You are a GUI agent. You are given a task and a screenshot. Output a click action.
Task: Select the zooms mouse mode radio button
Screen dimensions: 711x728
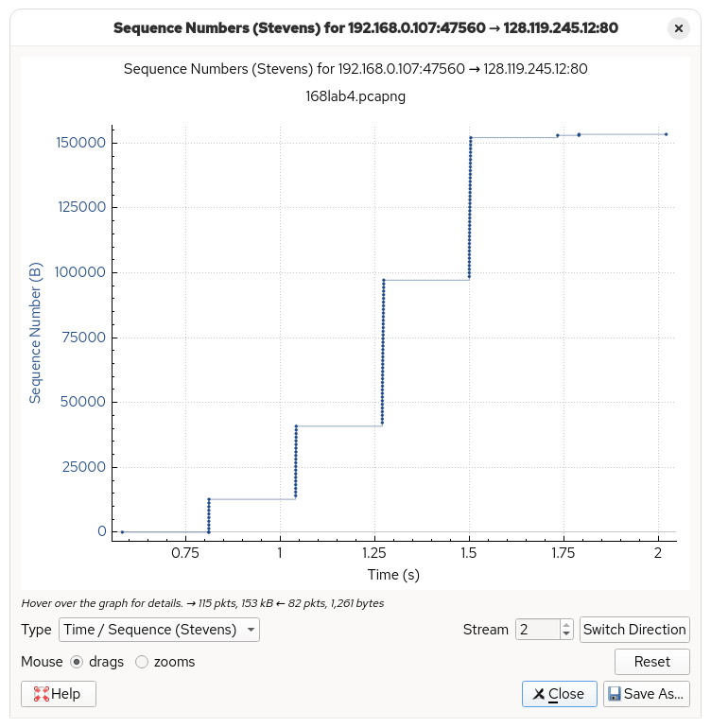142,662
